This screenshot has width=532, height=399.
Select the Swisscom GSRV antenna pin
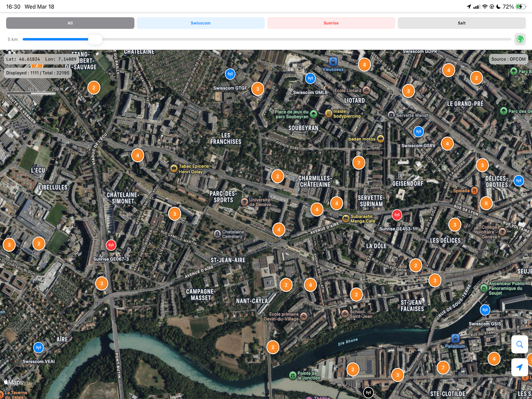pos(418,132)
